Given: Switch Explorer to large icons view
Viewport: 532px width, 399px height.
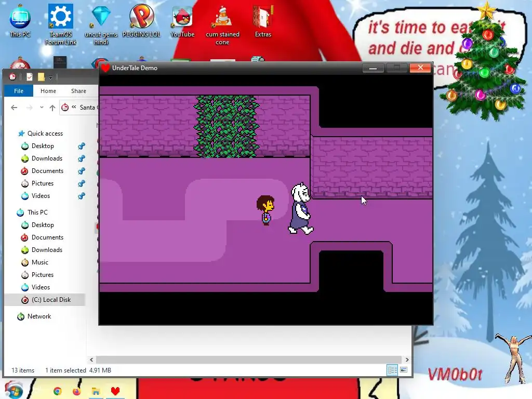Looking at the screenshot, I should [x=403, y=370].
